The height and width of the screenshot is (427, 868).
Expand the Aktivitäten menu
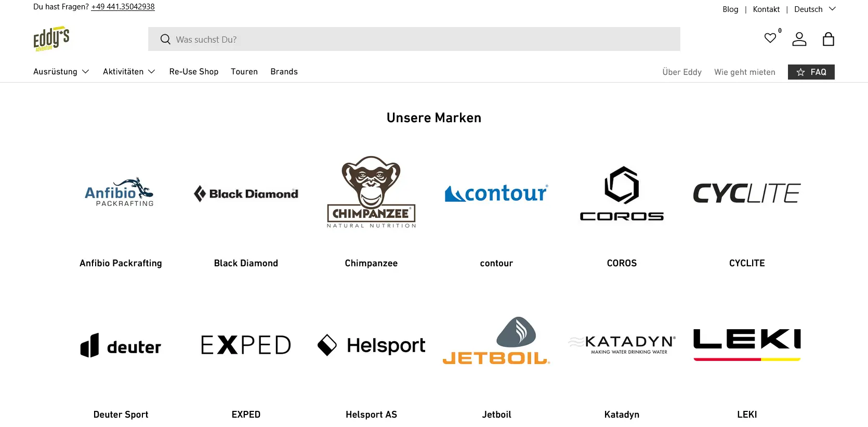(129, 72)
